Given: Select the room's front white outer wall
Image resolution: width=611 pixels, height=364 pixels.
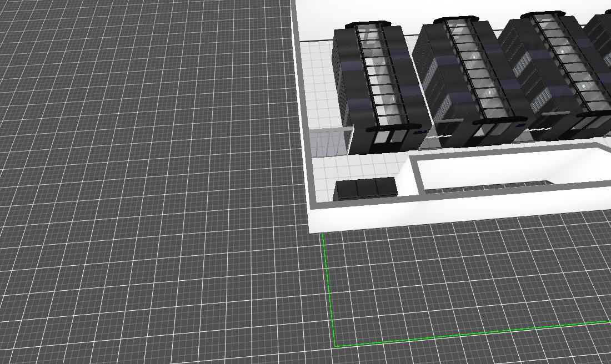Looking at the screenshot, I should click(444, 218).
